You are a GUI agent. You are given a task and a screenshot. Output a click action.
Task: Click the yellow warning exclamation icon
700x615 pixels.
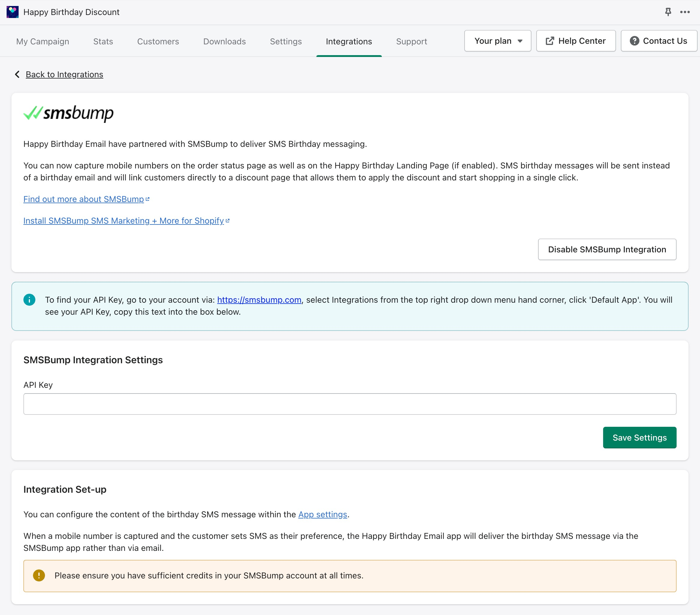tap(39, 575)
